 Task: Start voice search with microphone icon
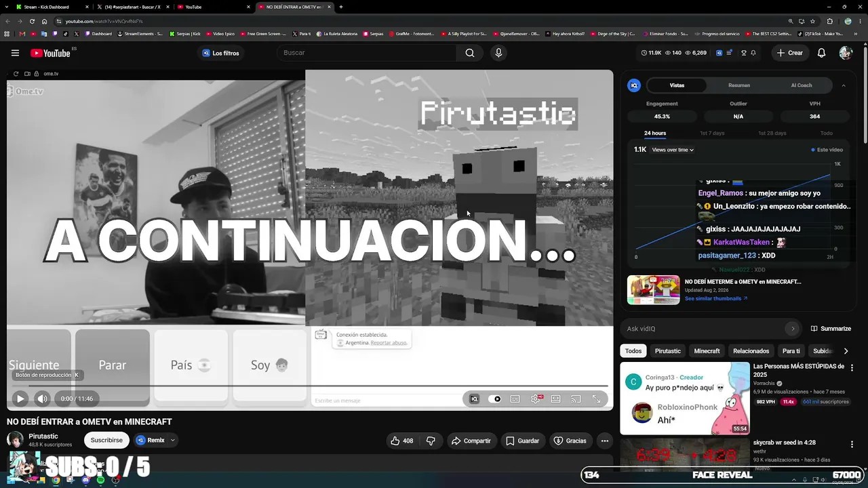pos(498,53)
